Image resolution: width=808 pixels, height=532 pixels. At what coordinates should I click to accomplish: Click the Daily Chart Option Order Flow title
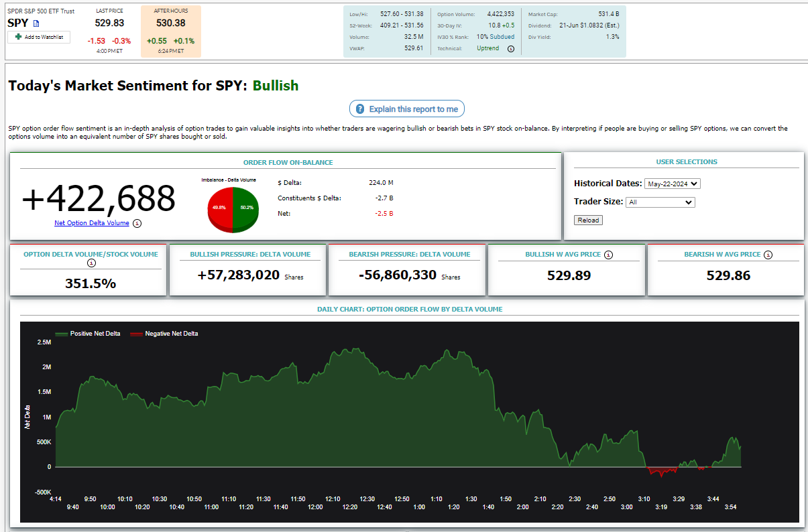pyautogui.click(x=410, y=310)
